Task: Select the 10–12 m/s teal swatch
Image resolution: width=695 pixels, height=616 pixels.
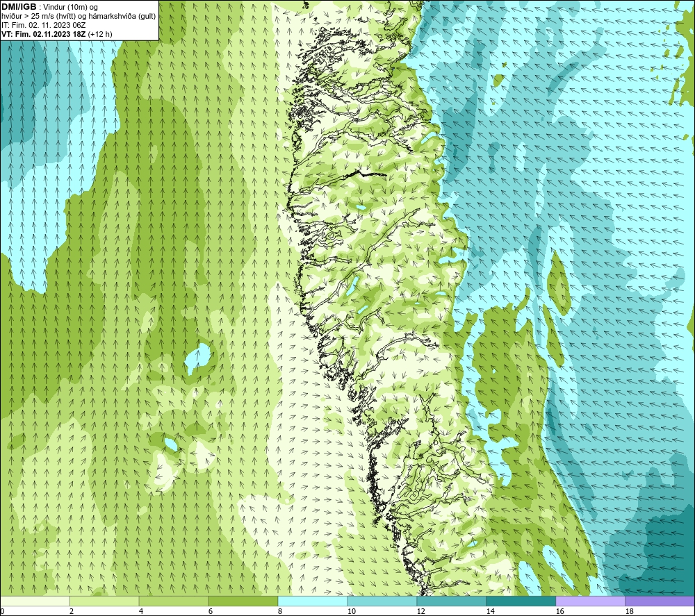Action: click(382, 601)
